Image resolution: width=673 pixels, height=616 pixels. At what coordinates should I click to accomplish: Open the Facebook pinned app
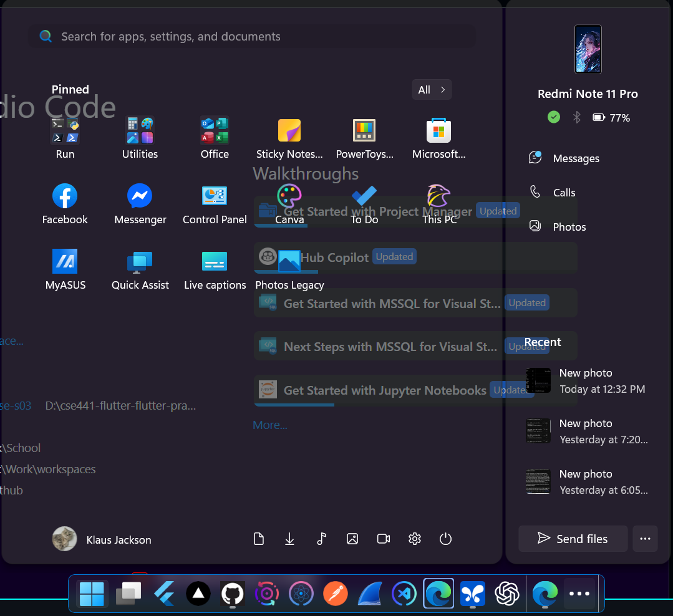[65, 204]
